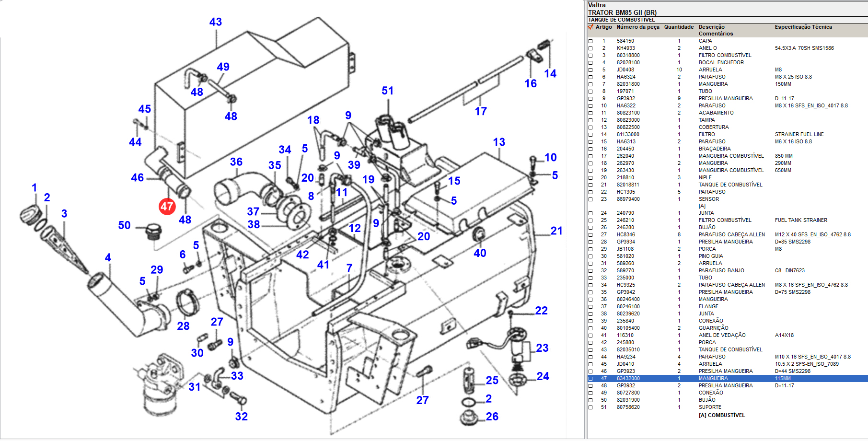Click the Especificação Técnica column header
868x441 pixels.
(x=803, y=27)
